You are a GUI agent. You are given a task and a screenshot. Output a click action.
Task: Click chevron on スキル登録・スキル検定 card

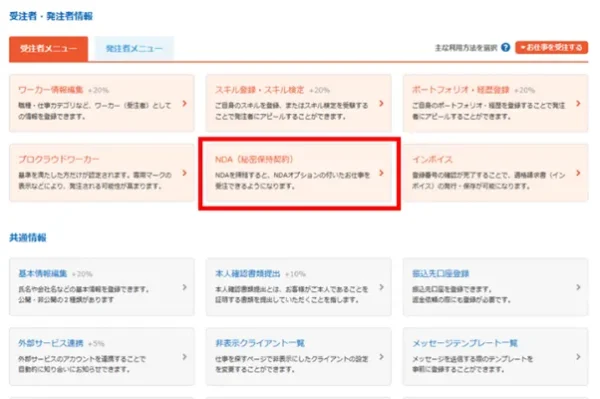(x=381, y=103)
